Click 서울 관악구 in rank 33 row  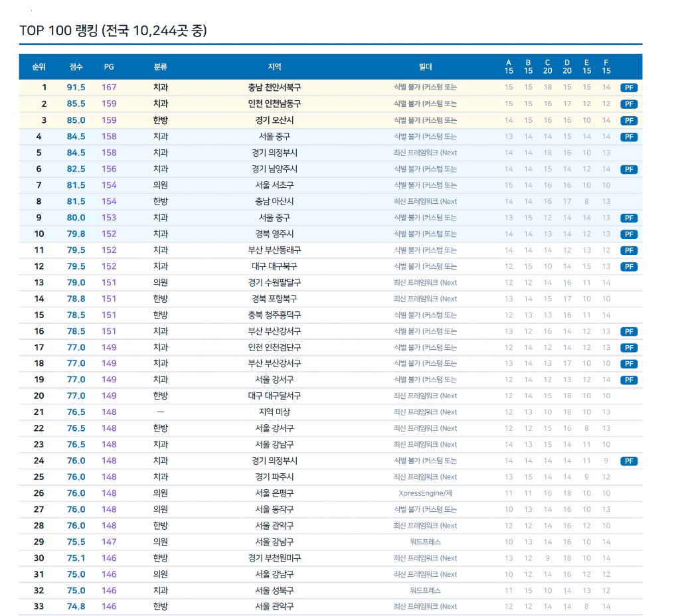pos(274,607)
